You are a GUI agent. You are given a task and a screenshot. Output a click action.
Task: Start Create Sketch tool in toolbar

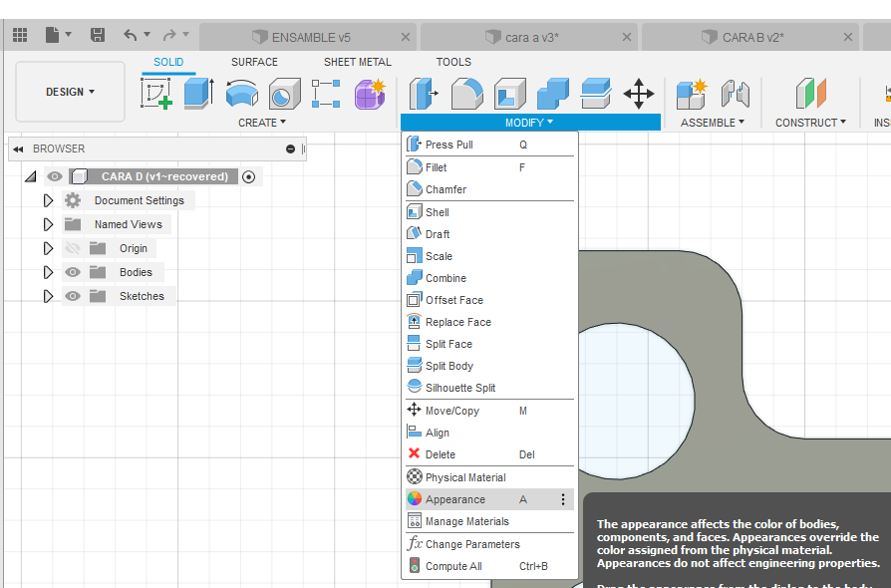(156, 94)
